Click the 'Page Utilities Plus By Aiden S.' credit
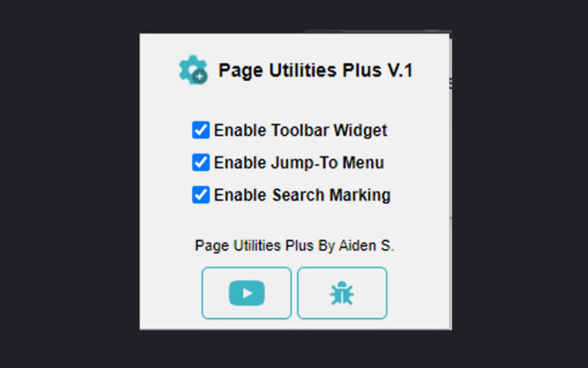The image size is (588, 368). point(295,246)
